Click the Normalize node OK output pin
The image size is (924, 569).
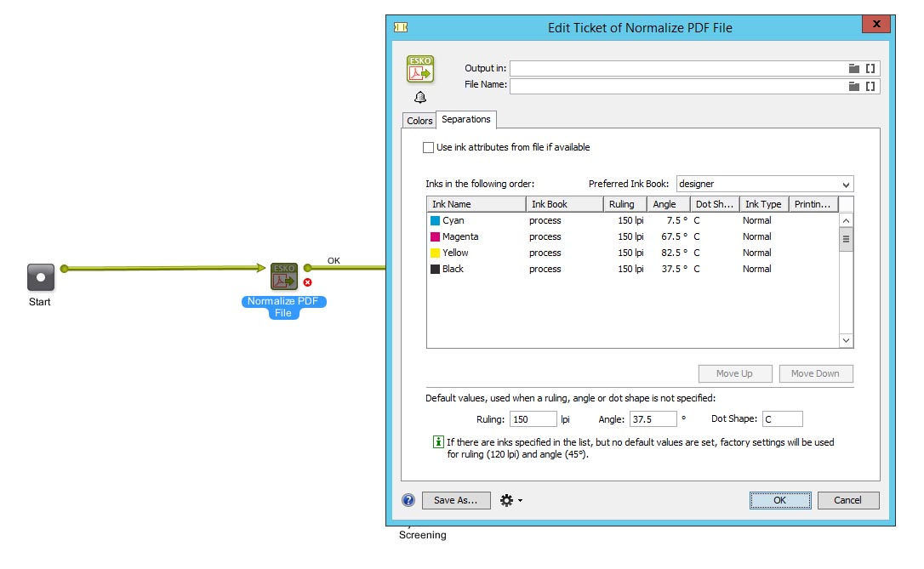[308, 268]
